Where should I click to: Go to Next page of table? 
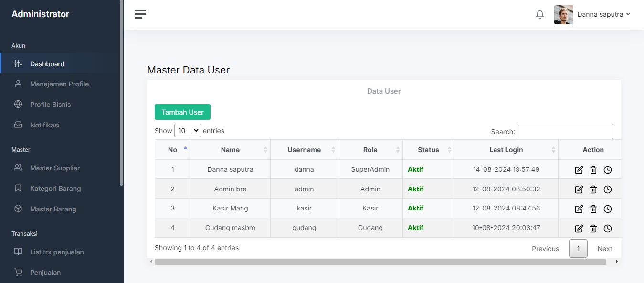[x=604, y=249]
